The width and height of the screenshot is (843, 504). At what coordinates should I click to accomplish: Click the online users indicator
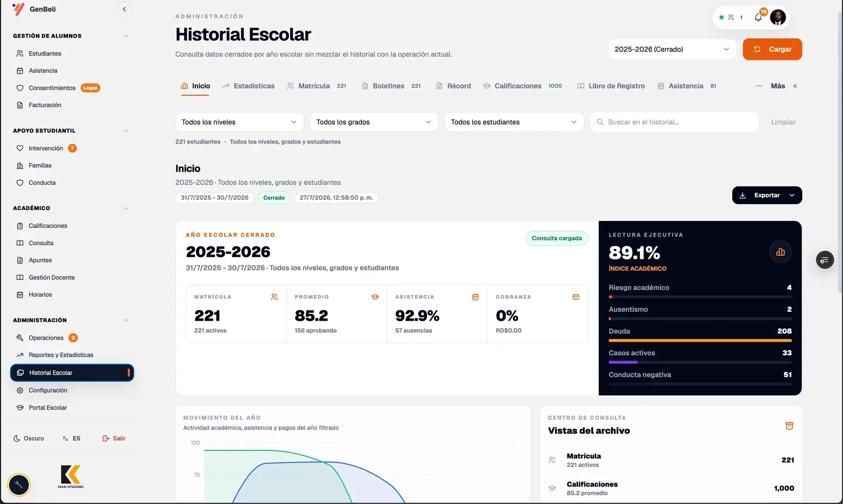click(731, 17)
